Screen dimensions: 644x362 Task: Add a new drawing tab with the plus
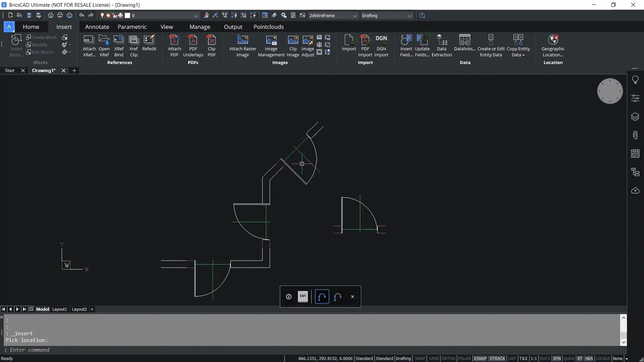pos(74,71)
